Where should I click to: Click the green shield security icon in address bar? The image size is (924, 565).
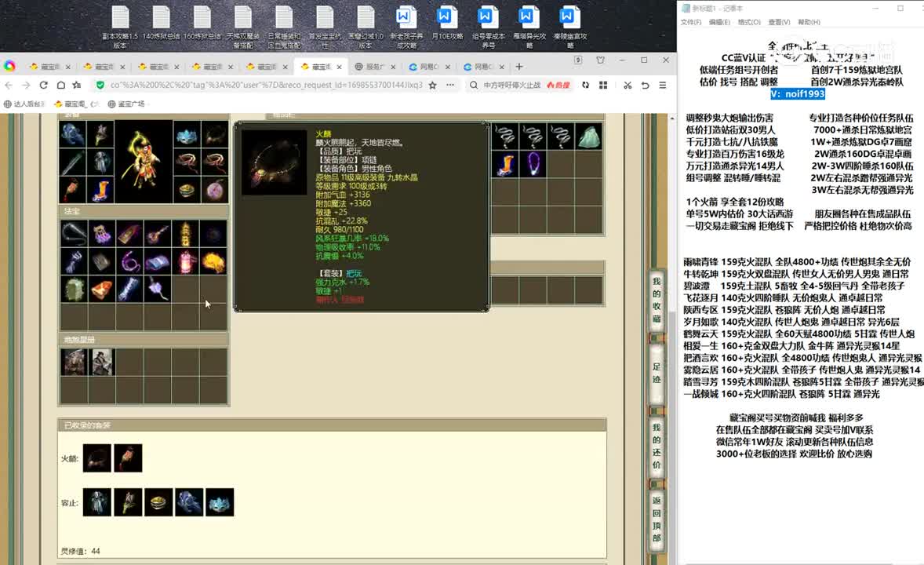[100, 85]
